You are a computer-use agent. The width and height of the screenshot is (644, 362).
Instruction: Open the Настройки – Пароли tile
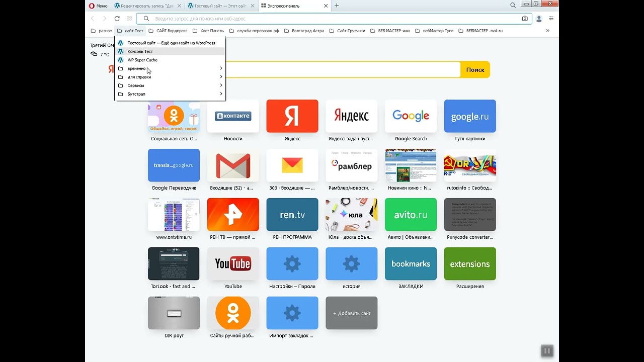[292, 264]
